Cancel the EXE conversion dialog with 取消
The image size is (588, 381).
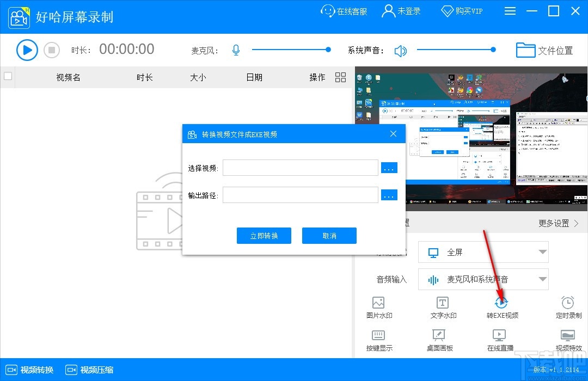329,236
